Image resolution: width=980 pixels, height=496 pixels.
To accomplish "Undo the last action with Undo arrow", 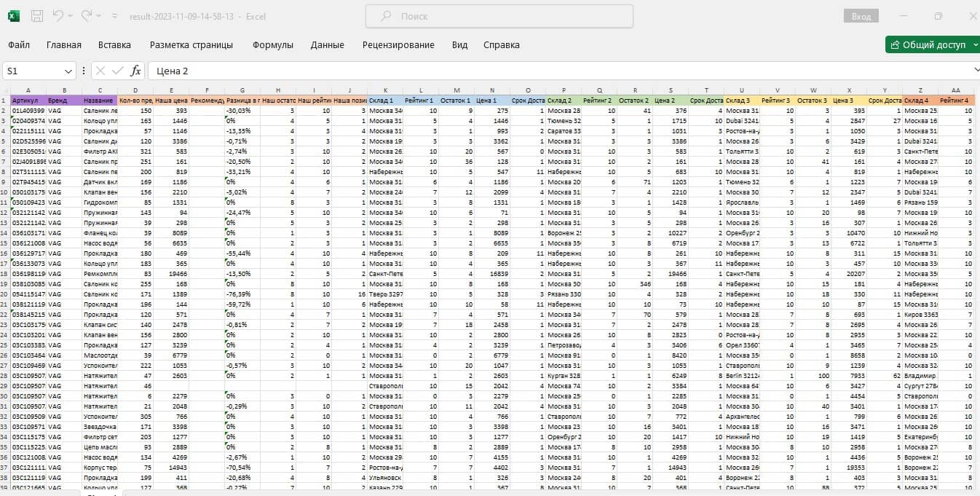I will pyautogui.click(x=58, y=15).
